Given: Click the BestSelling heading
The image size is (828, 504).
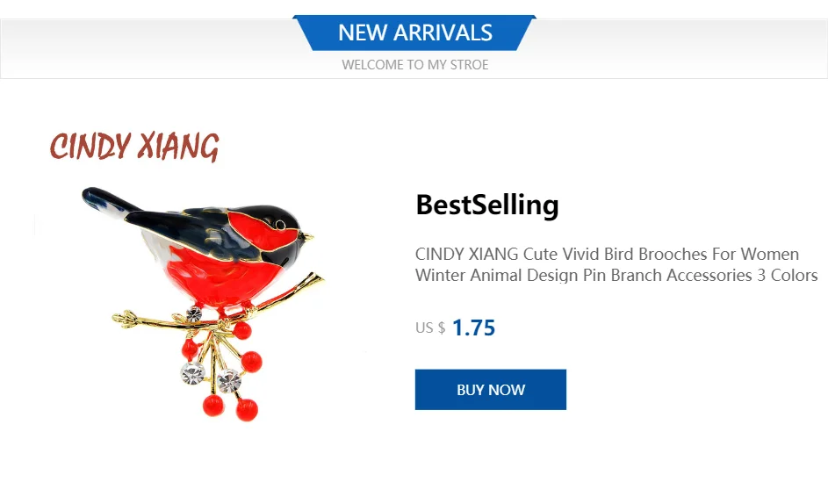Looking at the screenshot, I should (x=486, y=205).
